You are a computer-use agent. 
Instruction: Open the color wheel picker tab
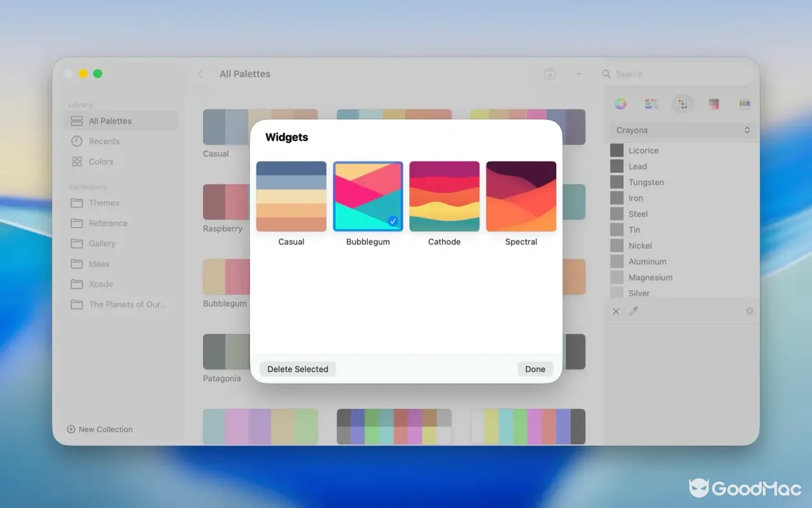pyautogui.click(x=620, y=104)
